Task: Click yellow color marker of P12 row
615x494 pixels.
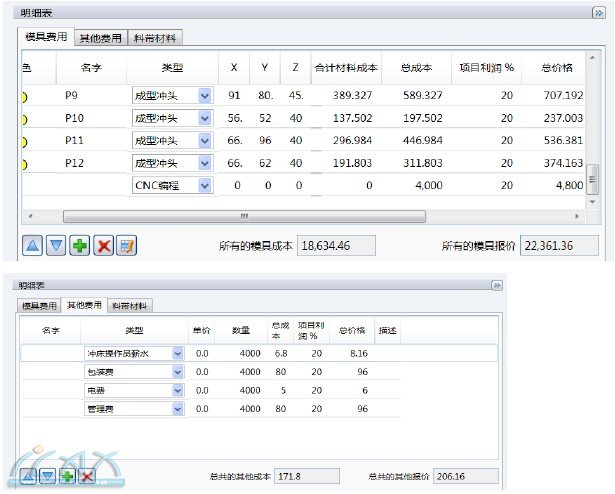Action: tap(24, 164)
